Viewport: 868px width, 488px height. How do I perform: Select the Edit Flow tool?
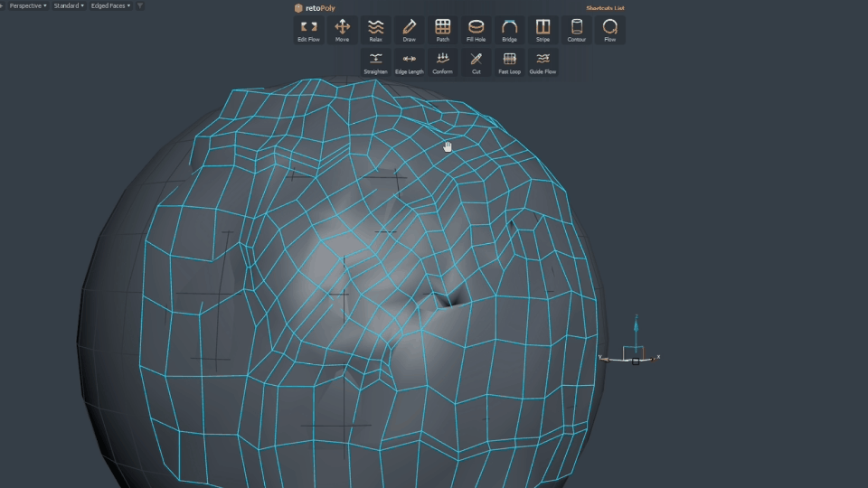click(x=309, y=31)
